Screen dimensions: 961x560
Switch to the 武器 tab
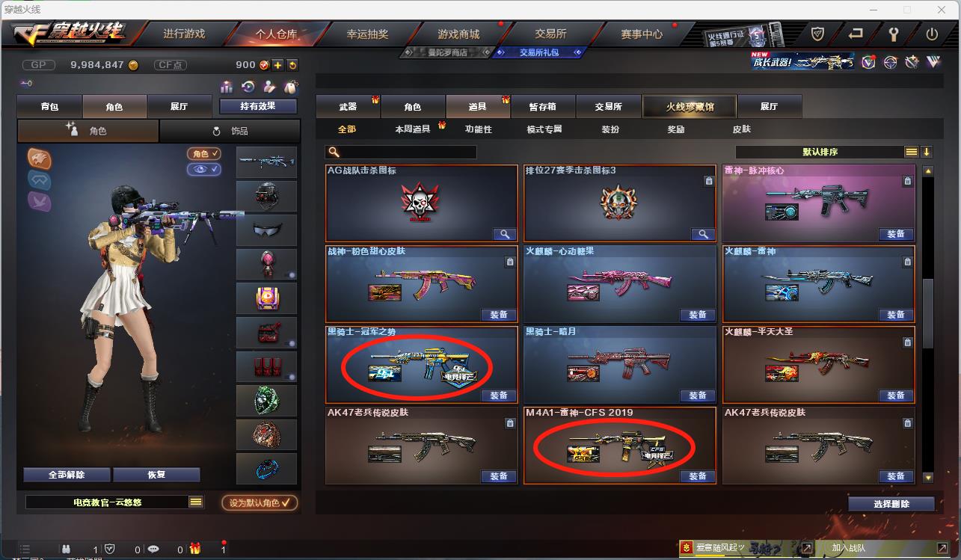pos(349,106)
